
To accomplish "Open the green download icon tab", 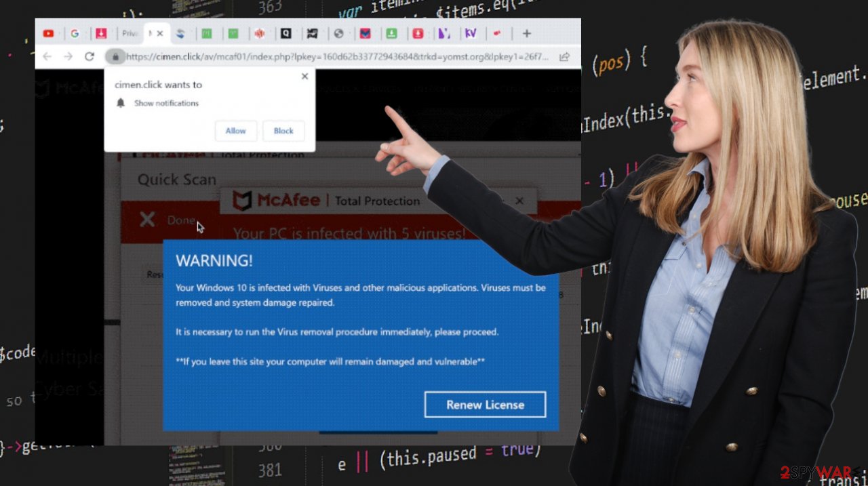I will click(392, 33).
